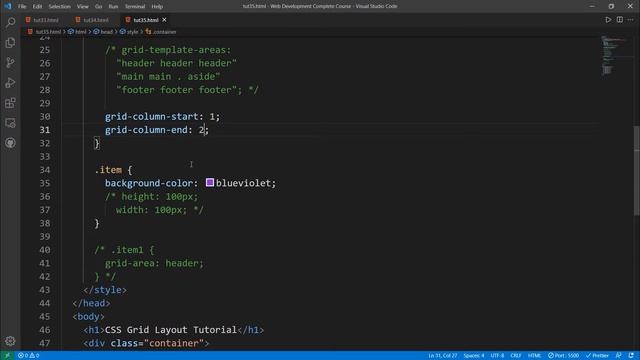The width and height of the screenshot is (640, 360).
Task: Click line number 30 in gutter
Action: pos(45,117)
